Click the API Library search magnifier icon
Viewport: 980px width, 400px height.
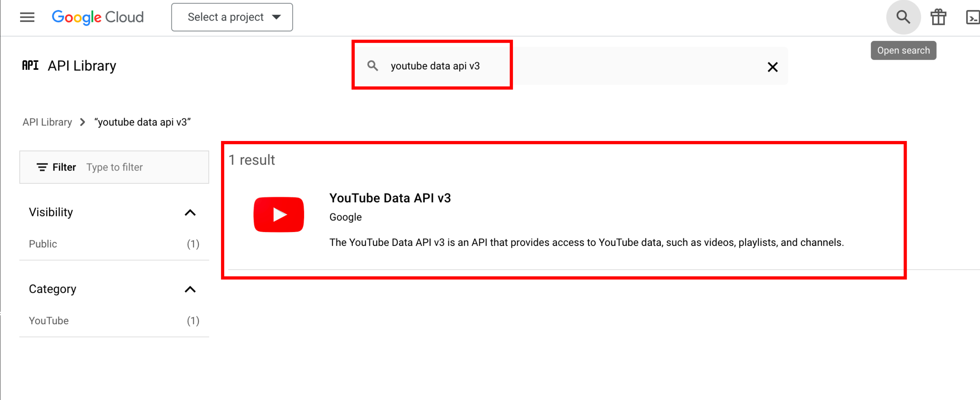[x=372, y=66]
